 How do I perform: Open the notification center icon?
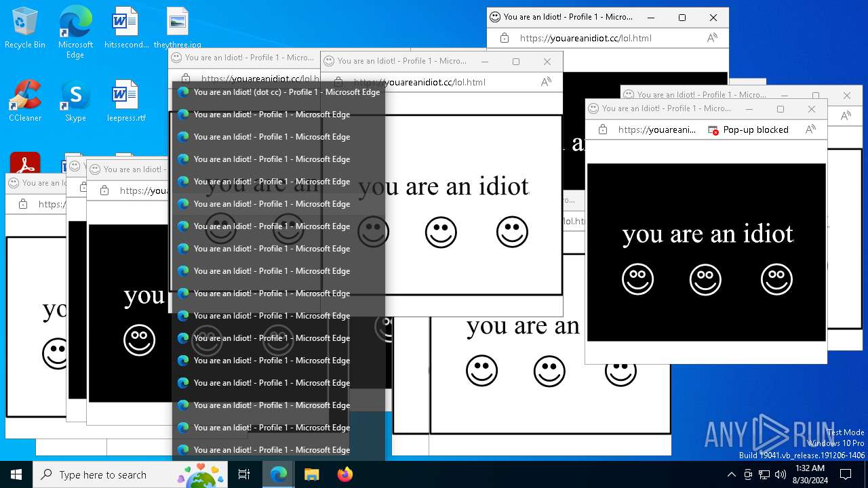(x=846, y=474)
